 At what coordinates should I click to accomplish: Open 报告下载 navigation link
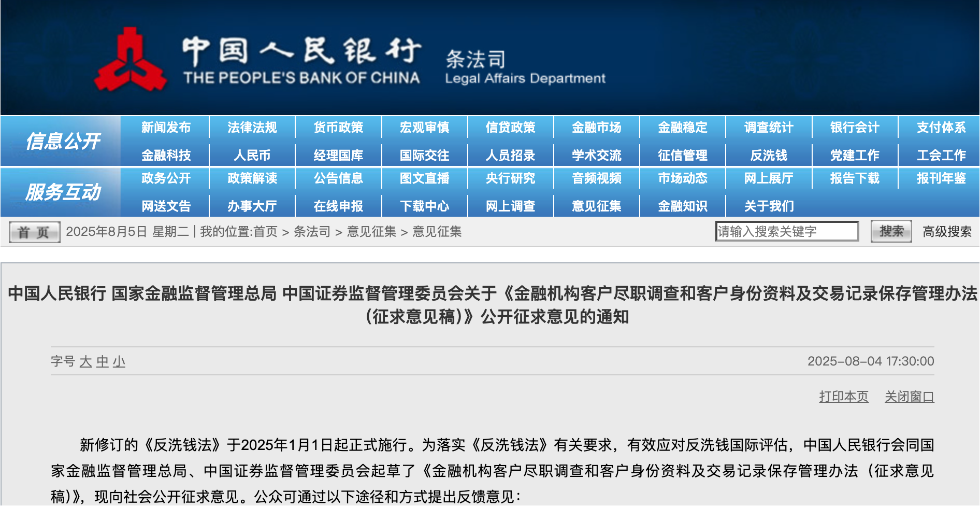[855, 178]
